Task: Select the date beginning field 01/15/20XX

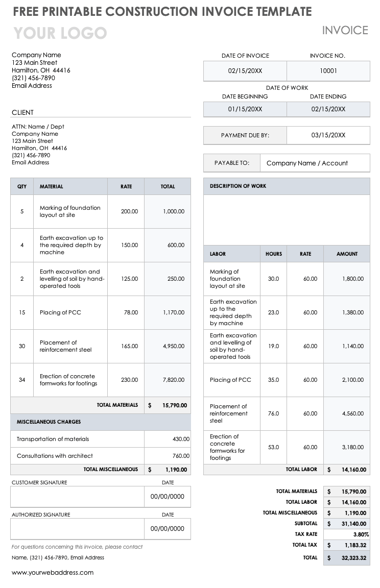Action: pyautogui.click(x=245, y=109)
